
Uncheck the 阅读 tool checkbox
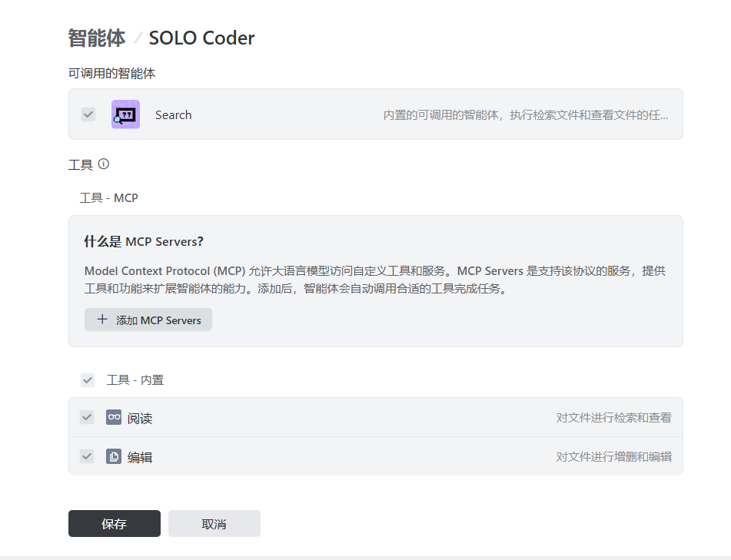coord(87,417)
